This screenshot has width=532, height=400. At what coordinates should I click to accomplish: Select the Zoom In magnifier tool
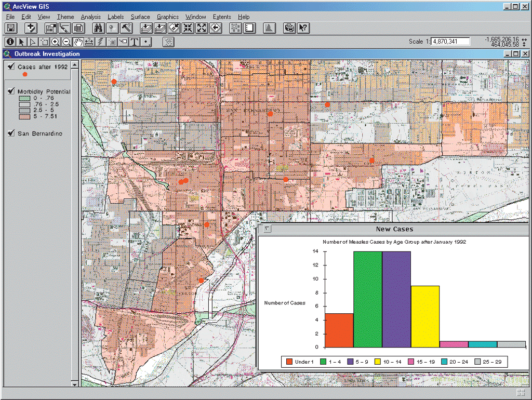point(55,42)
